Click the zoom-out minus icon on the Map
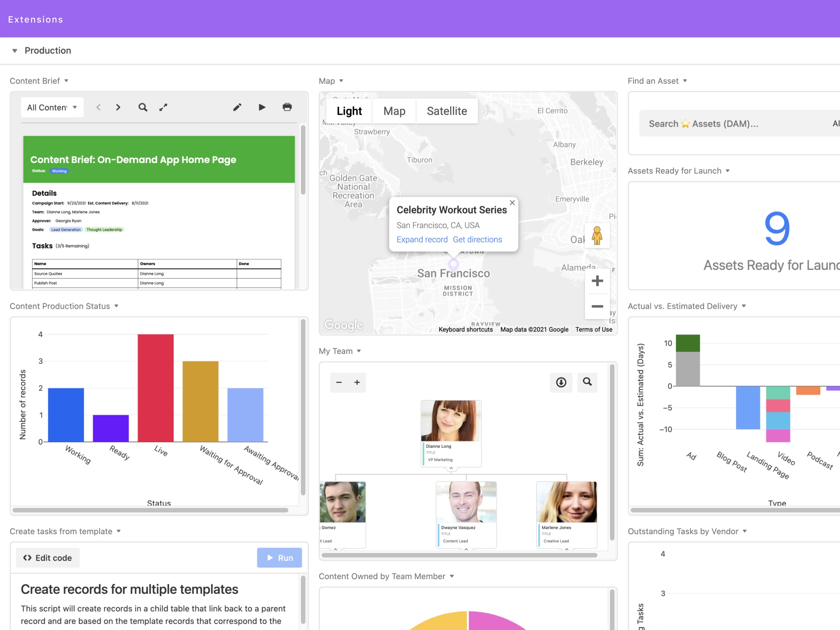The image size is (840, 630). [x=596, y=306]
